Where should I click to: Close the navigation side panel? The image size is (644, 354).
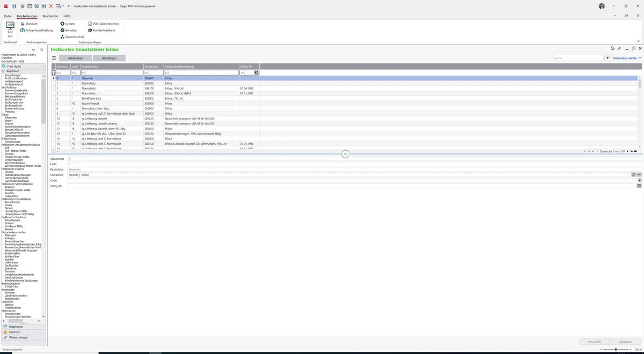click(x=41, y=50)
